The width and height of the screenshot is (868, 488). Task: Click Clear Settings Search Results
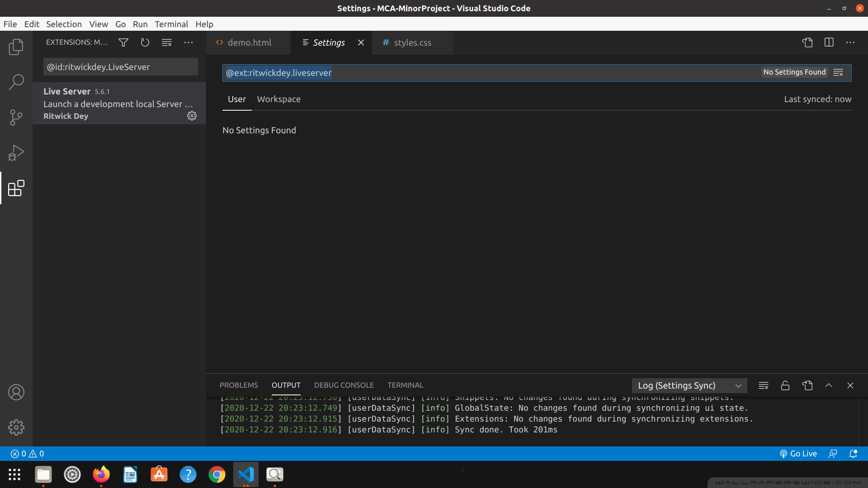(x=838, y=72)
